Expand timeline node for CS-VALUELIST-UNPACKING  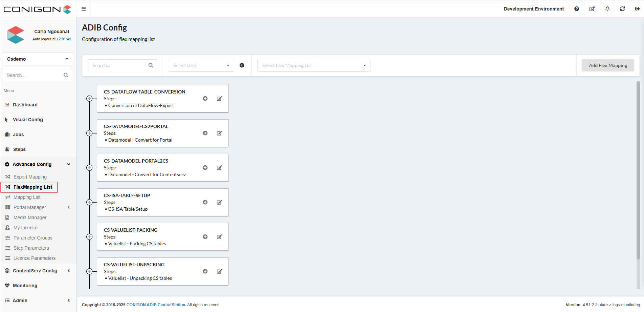(89, 271)
